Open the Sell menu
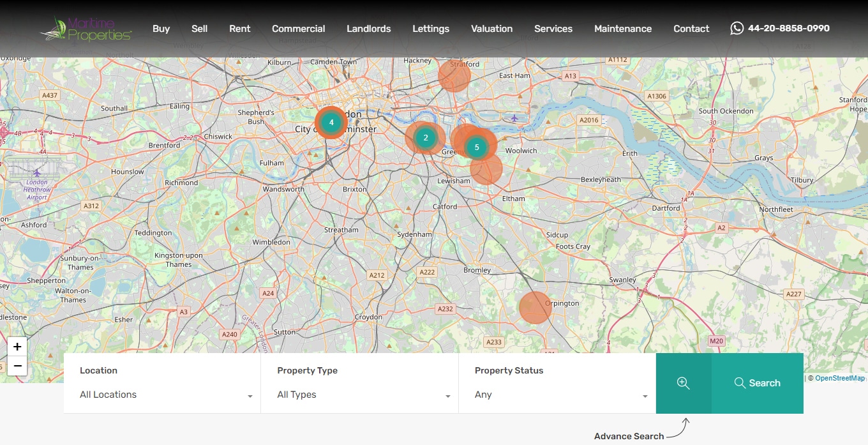The image size is (868, 445). (200, 29)
